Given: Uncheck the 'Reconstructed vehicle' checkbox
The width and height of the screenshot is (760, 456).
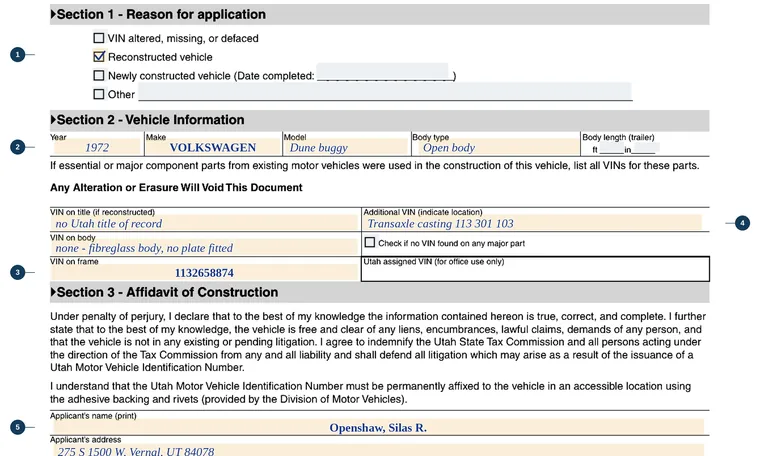Looking at the screenshot, I should 98,57.
